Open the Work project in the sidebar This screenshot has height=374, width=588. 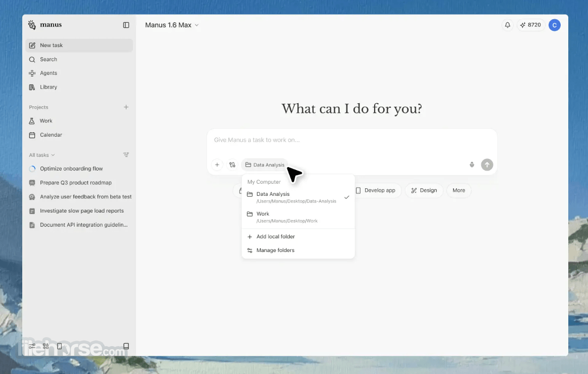click(79, 121)
